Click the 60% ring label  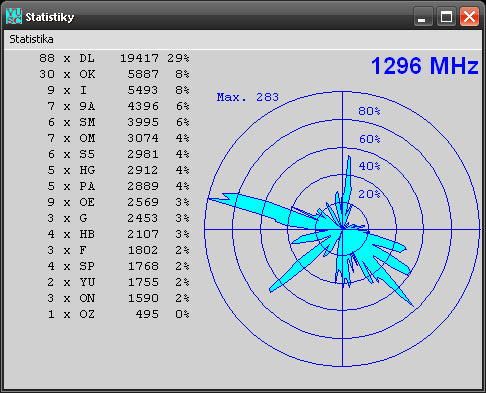(x=369, y=139)
